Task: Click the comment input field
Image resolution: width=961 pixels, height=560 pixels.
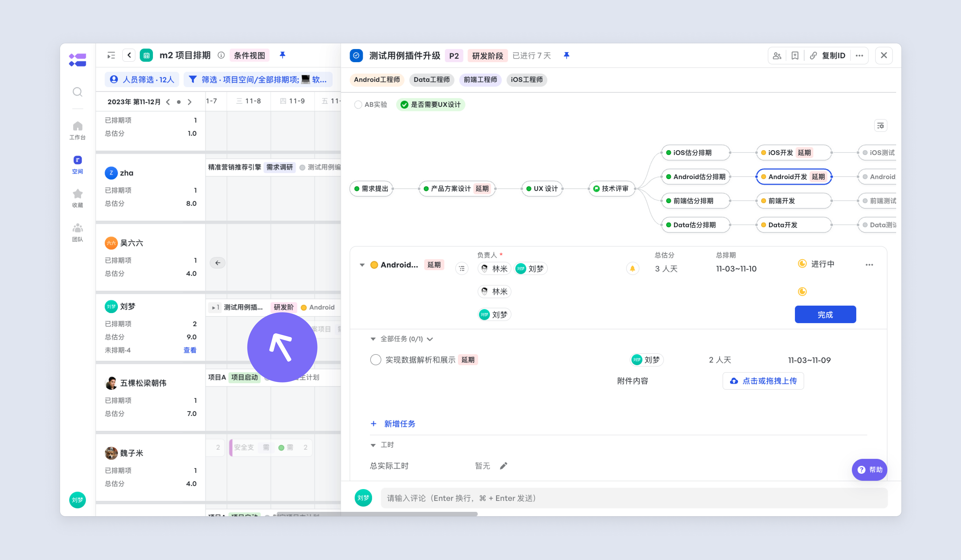Action: 634,498
